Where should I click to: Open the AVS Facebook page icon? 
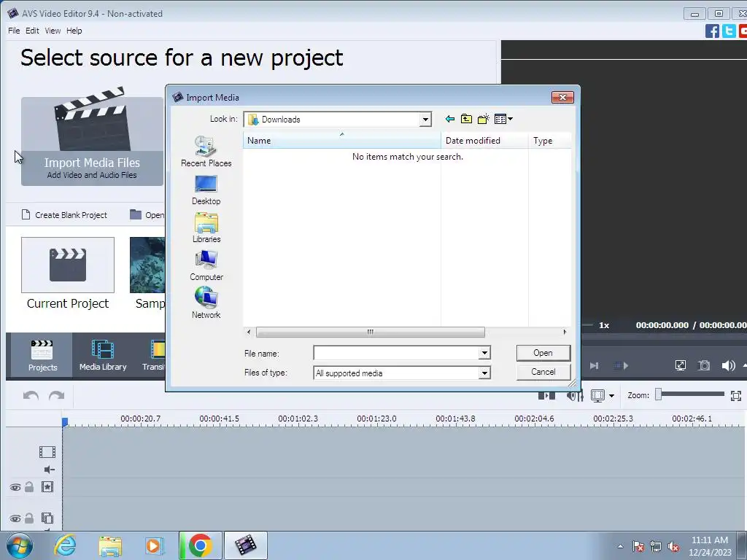click(712, 31)
